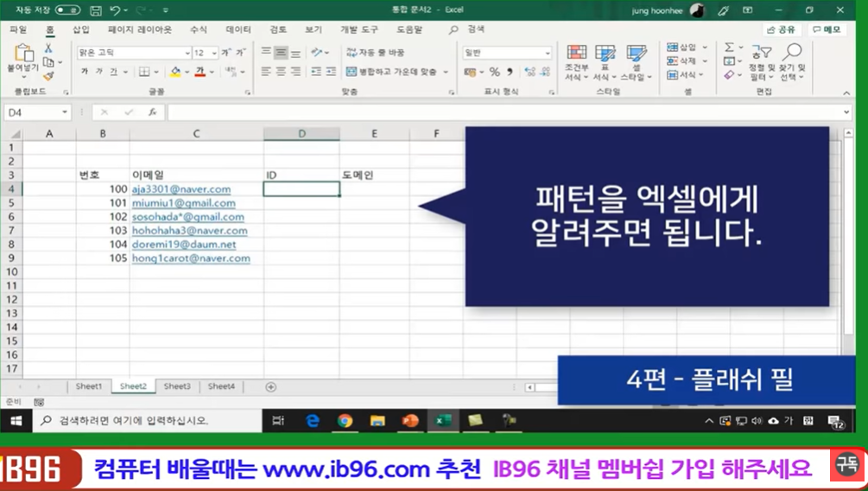
Task: Open font color dropdown arrow
Action: (x=212, y=72)
